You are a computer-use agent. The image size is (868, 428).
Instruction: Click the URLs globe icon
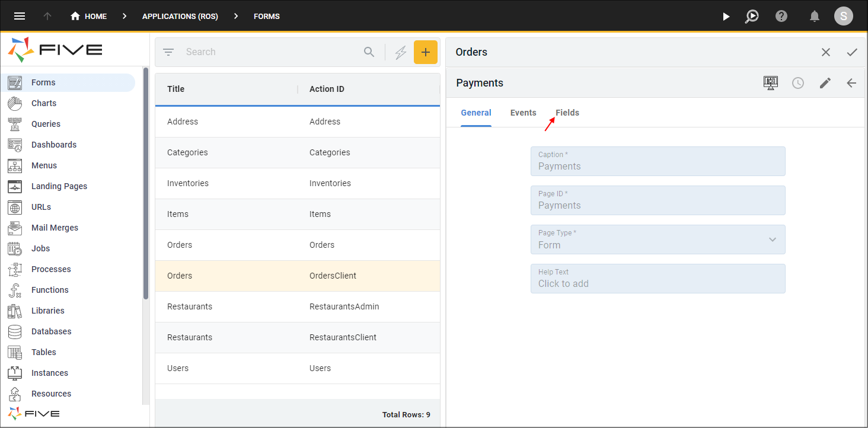[x=15, y=207]
